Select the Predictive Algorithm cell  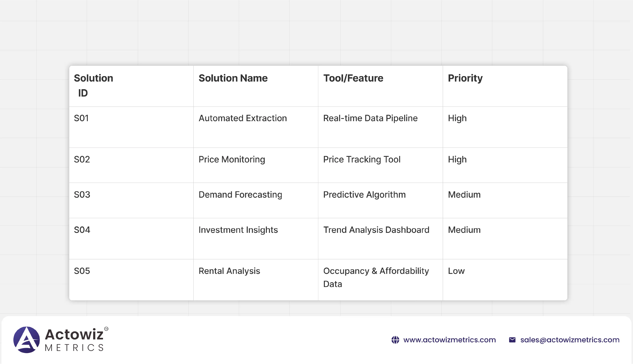click(x=364, y=195)
